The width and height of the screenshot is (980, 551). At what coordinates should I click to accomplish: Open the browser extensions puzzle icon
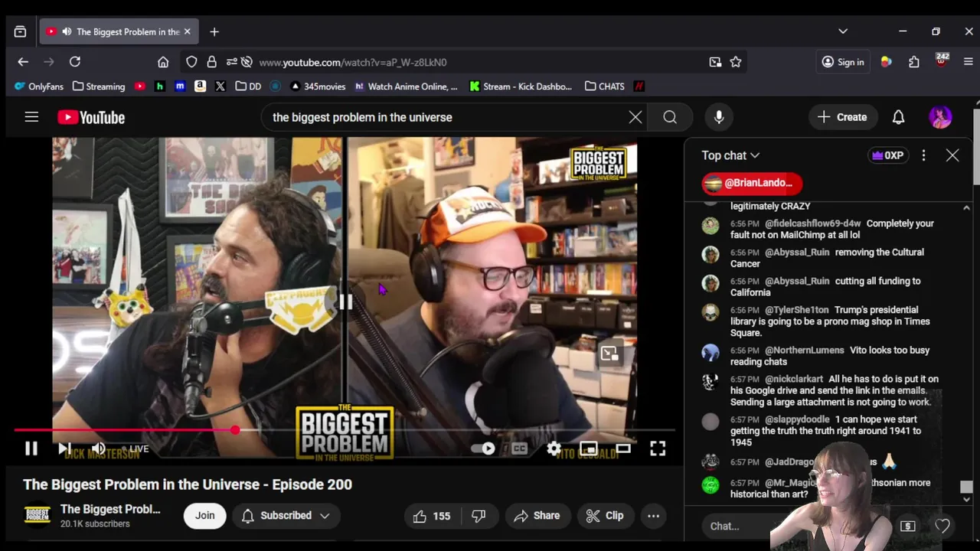pyautogui.click(x=914, y=62)
